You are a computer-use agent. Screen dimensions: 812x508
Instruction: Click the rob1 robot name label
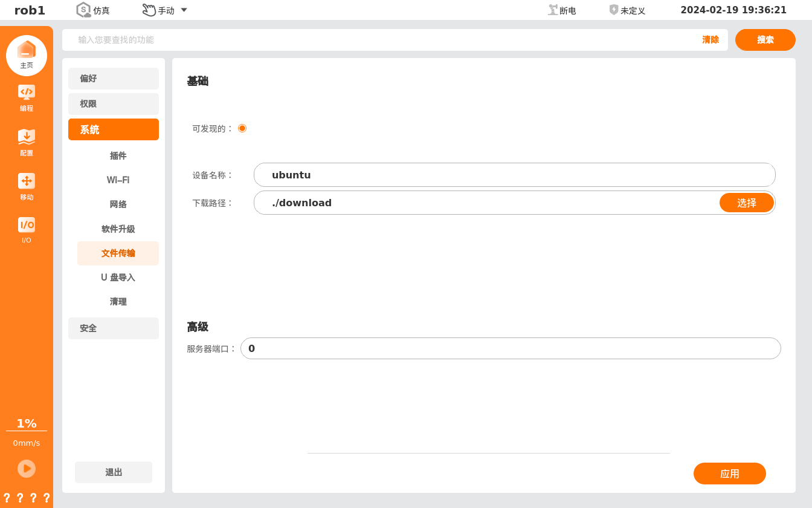click(30, 10)
